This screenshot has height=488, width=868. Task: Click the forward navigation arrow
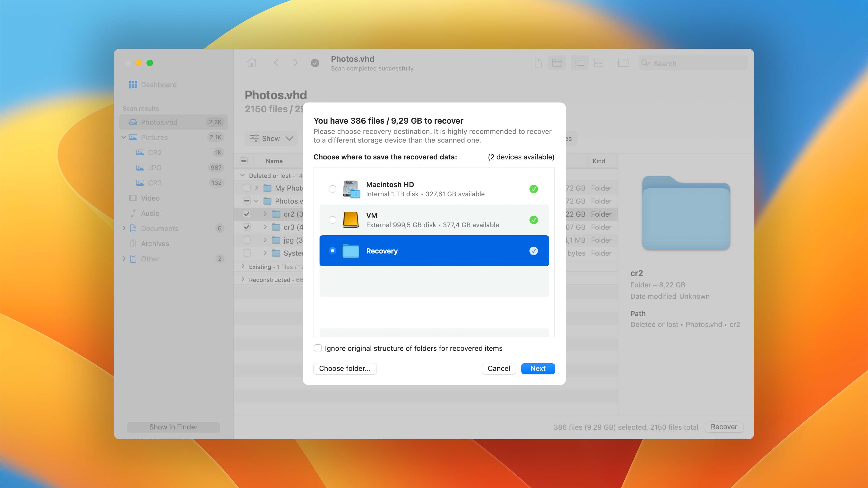click(x=295, y=63)
